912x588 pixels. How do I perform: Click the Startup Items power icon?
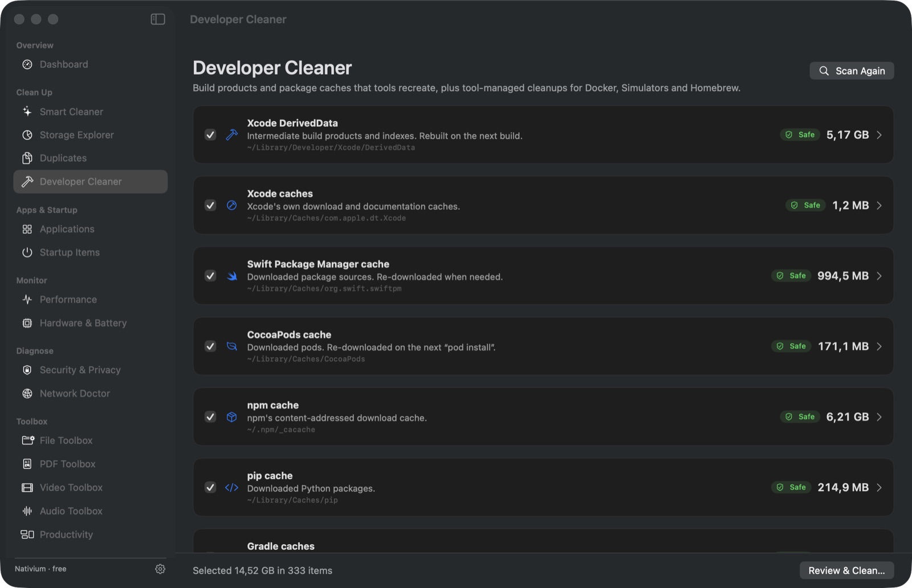coord(27,252)
